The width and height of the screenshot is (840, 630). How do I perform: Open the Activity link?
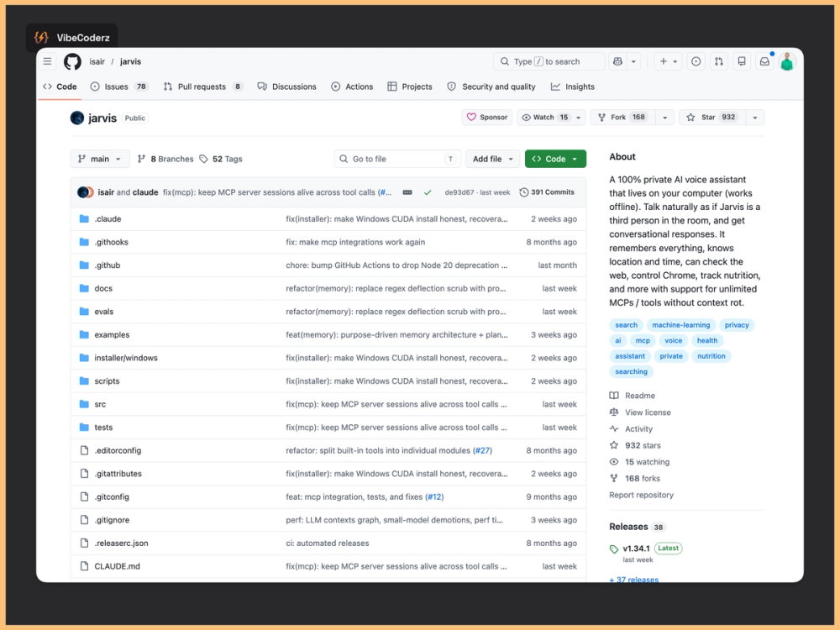[x=631, y=428]
